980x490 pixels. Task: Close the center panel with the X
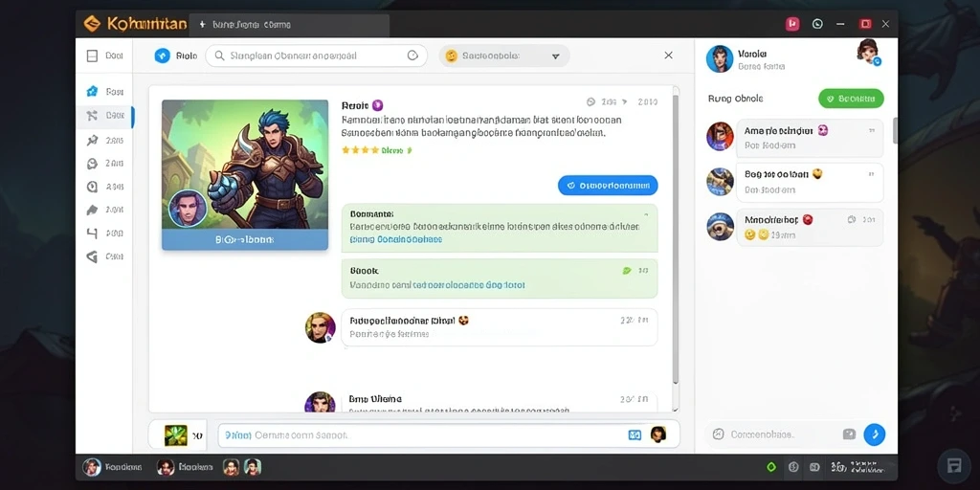coord(668,55)
